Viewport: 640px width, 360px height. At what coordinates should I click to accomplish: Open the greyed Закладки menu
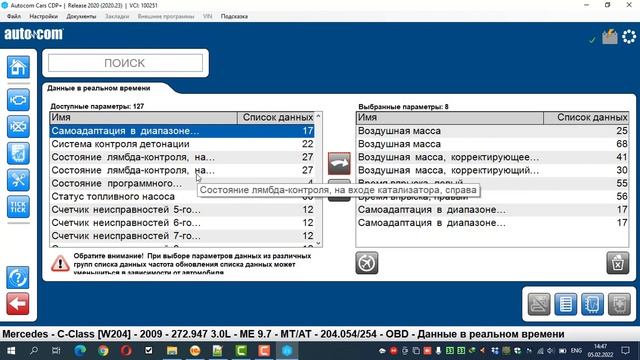point(117,16)
